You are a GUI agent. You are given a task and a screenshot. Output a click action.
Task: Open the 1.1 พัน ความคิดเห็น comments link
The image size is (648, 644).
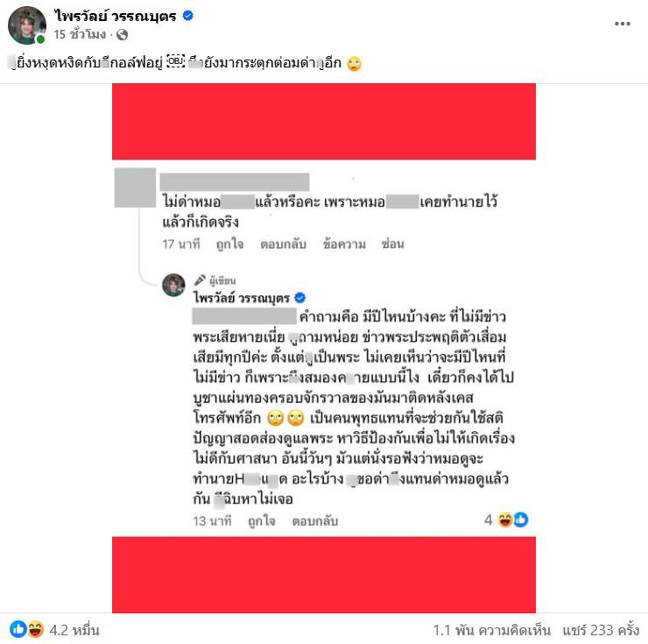[x=492, y=630]
